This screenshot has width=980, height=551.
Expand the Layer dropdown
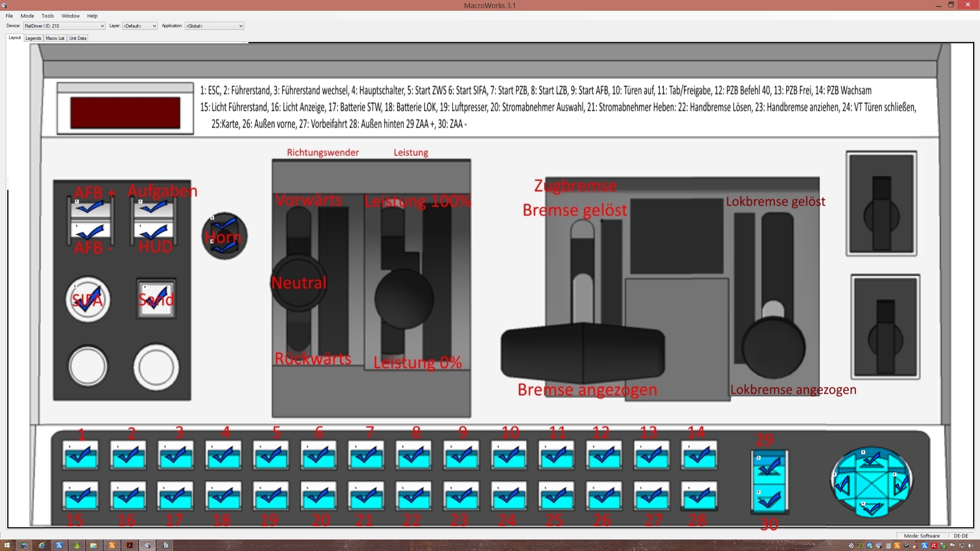pyautogui.click(x=140, y=26)
